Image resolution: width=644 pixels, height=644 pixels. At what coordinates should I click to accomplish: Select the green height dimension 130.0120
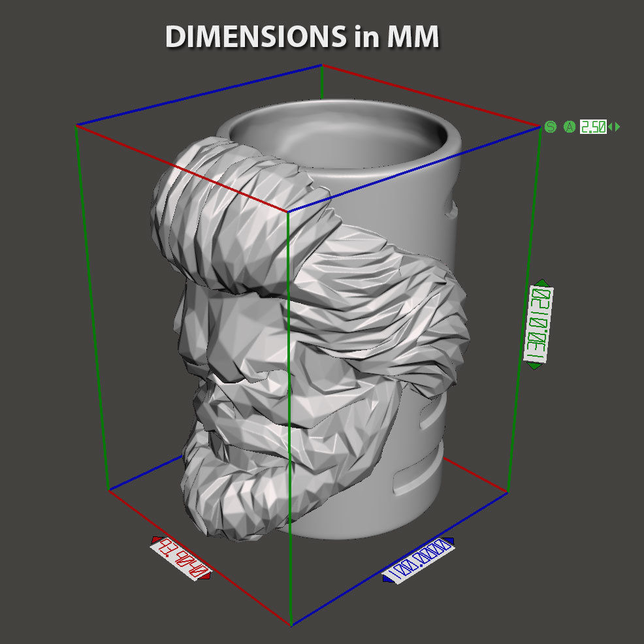pyautogui.click(x=538, y=325)
